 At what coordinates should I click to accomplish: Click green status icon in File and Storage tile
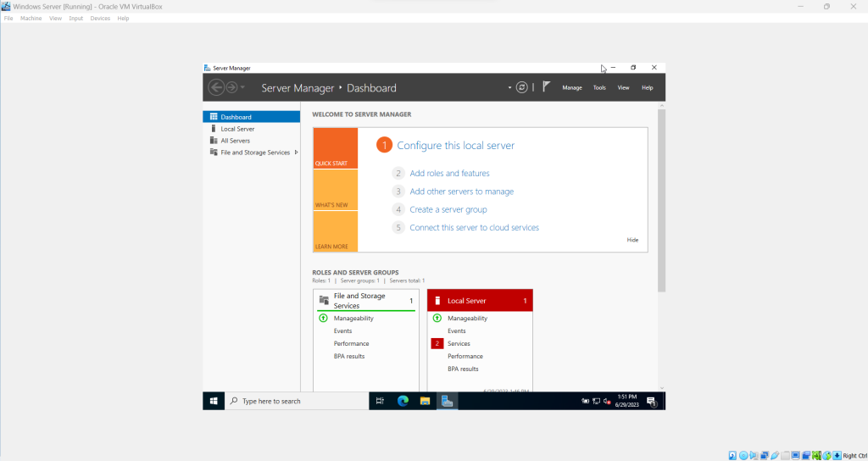click(323, 319)
